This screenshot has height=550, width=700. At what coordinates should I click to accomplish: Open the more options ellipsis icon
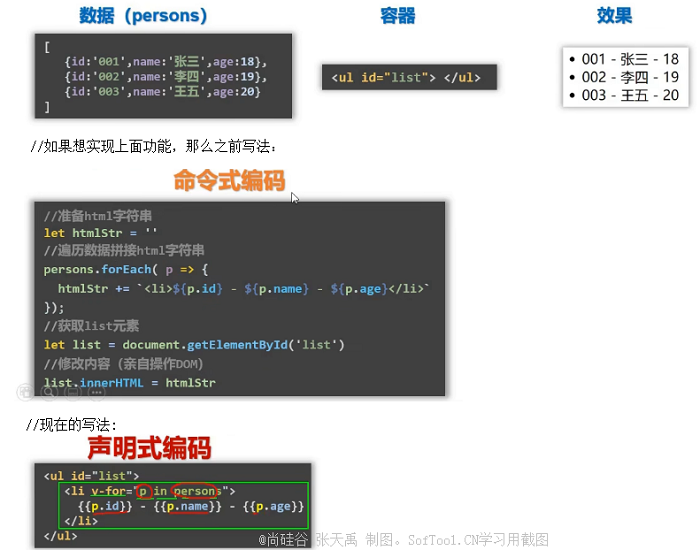[97, 392]
